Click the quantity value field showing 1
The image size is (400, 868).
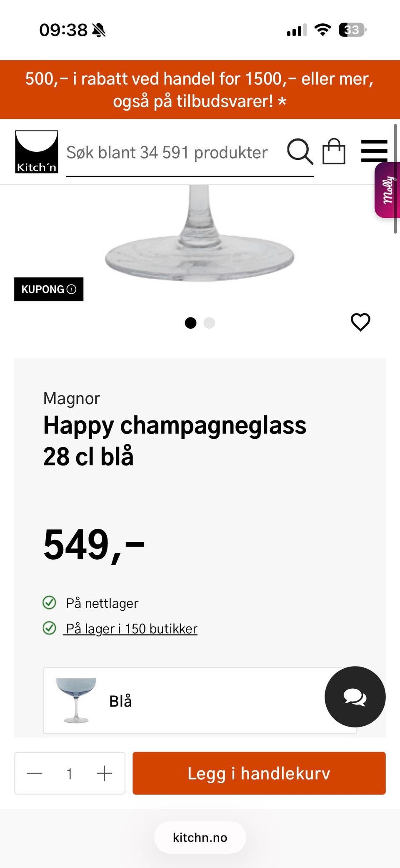point(70,773)
